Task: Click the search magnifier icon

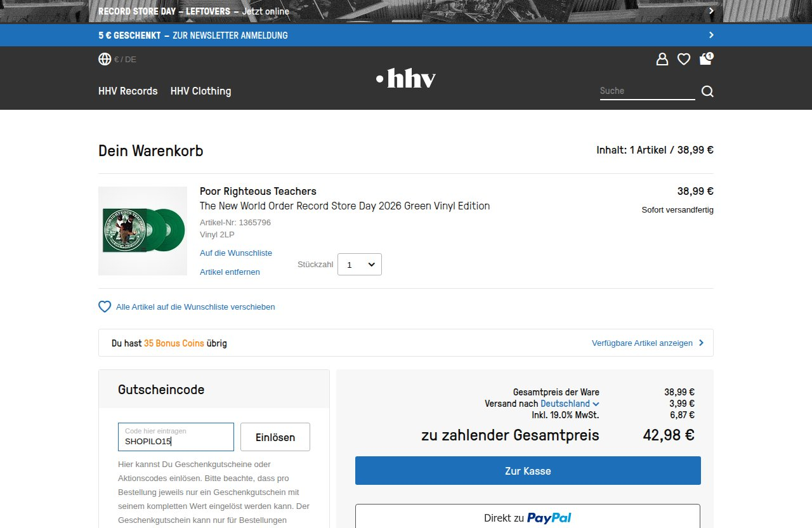Action: click(x=707, y=91)
